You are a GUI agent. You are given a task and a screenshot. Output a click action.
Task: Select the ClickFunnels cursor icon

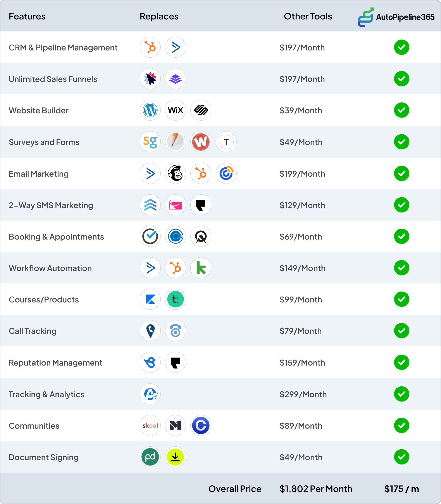click(150, 79)
